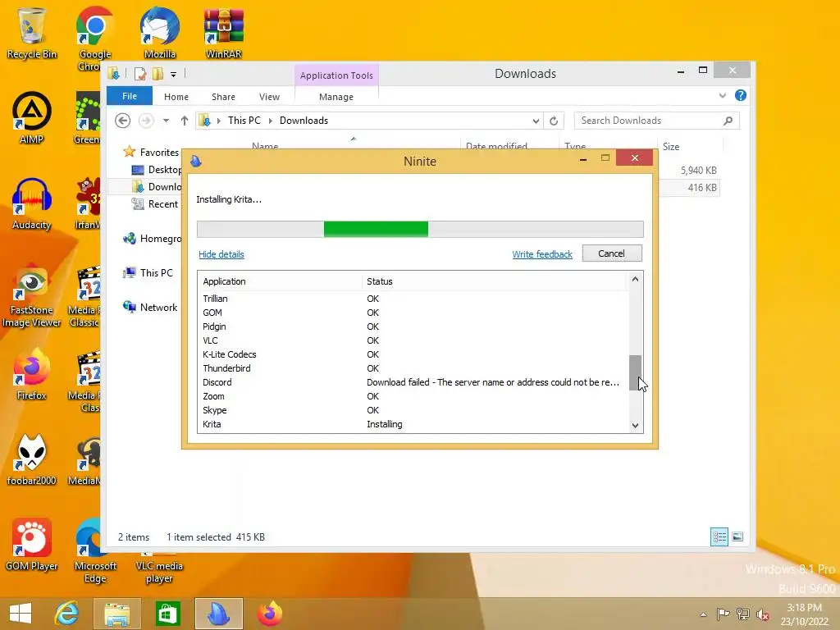This screenshot has width=840, height=630.
Task: Open recent locations dropdown arrow
Action: tap(166, 121)
